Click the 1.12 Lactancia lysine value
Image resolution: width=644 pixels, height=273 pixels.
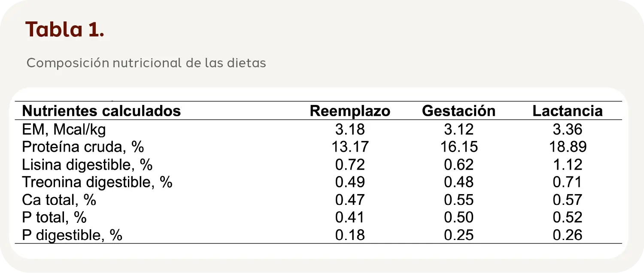click(568, 165)
